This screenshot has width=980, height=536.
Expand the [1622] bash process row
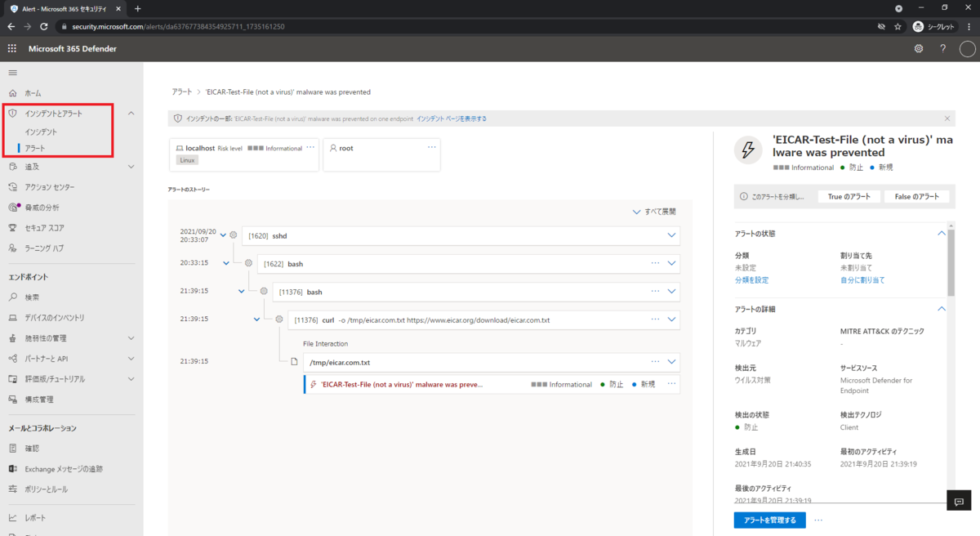click(x=671, y=263)
